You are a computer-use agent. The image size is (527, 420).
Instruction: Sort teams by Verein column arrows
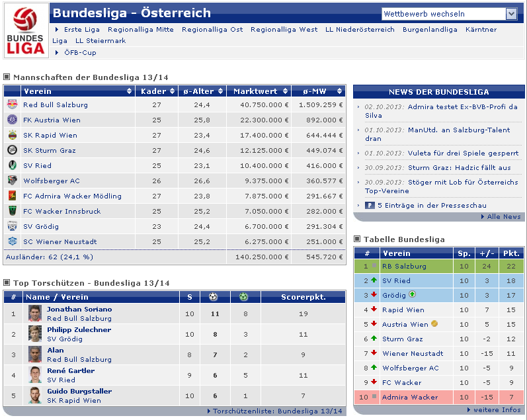tap(129, 91)
